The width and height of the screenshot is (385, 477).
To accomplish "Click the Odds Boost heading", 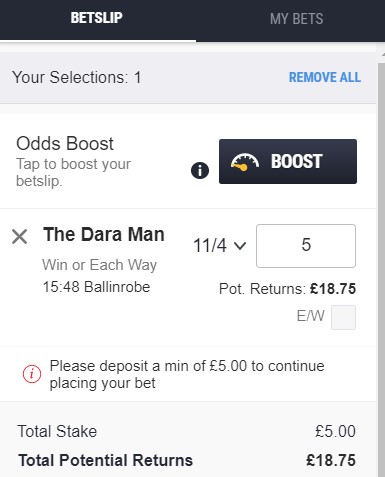I will pyautogui.click(x=65, y=144).
